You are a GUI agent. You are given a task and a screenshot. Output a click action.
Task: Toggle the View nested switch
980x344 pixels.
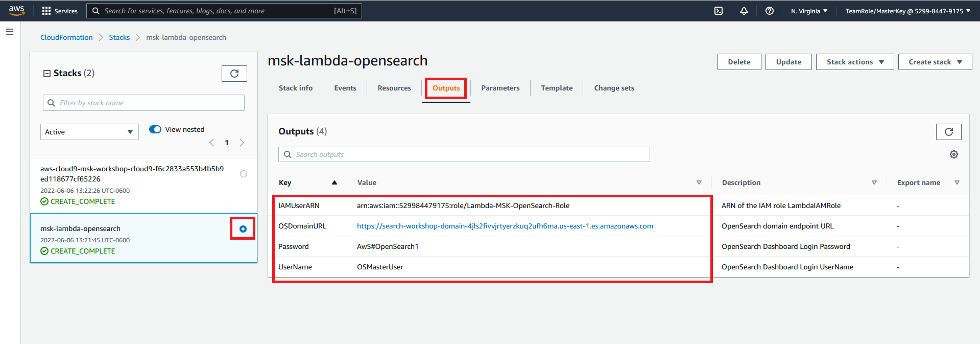click(x=155, y=129)
